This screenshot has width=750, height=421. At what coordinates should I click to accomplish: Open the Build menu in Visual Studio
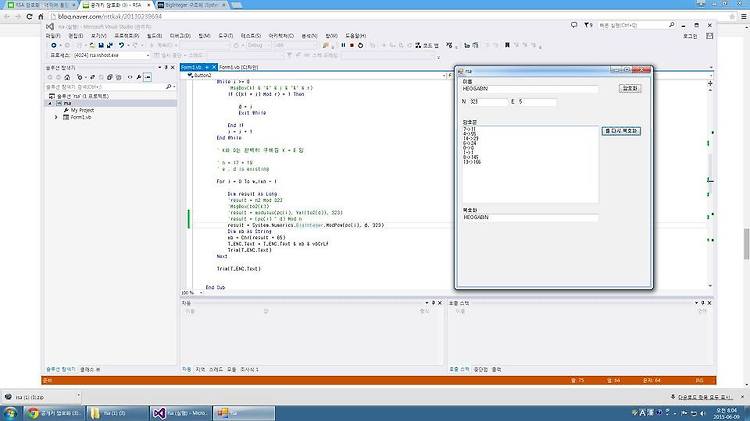[154, 36]
